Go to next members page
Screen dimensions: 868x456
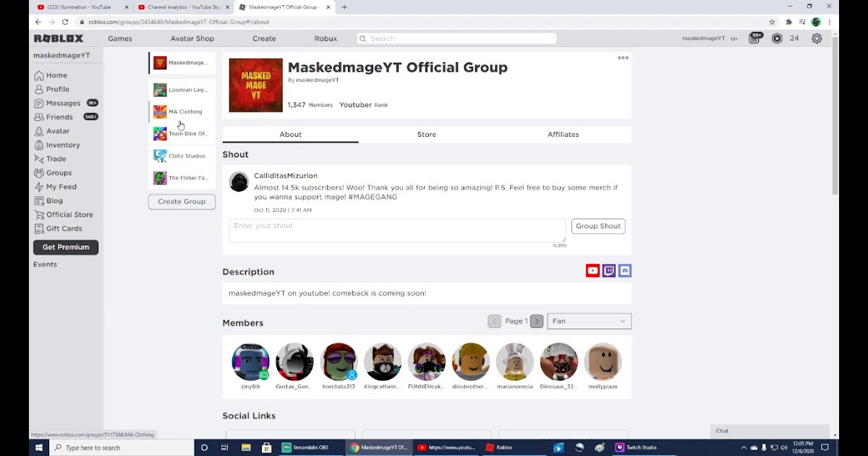pyautogui.click(x=537, y=321)
